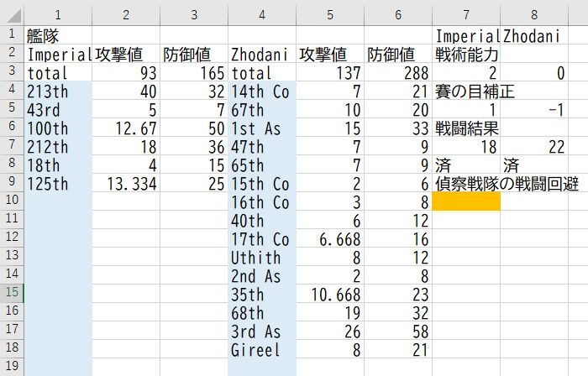Click the 3rd As cell
This screenshot has width=588, height=376.
[x=262, y=331]
